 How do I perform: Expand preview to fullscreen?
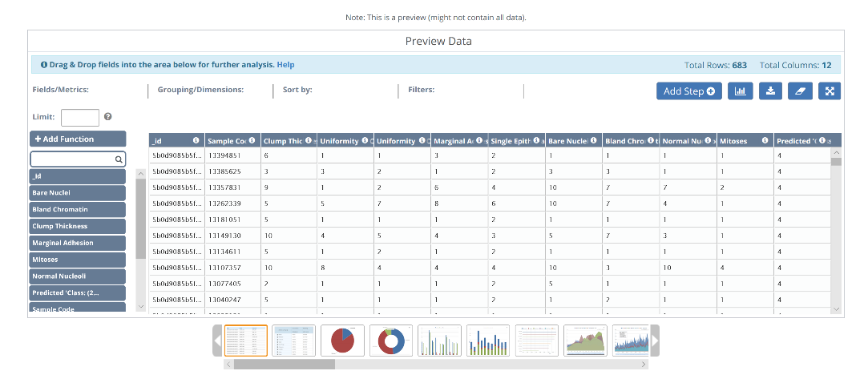pos(830,91)
